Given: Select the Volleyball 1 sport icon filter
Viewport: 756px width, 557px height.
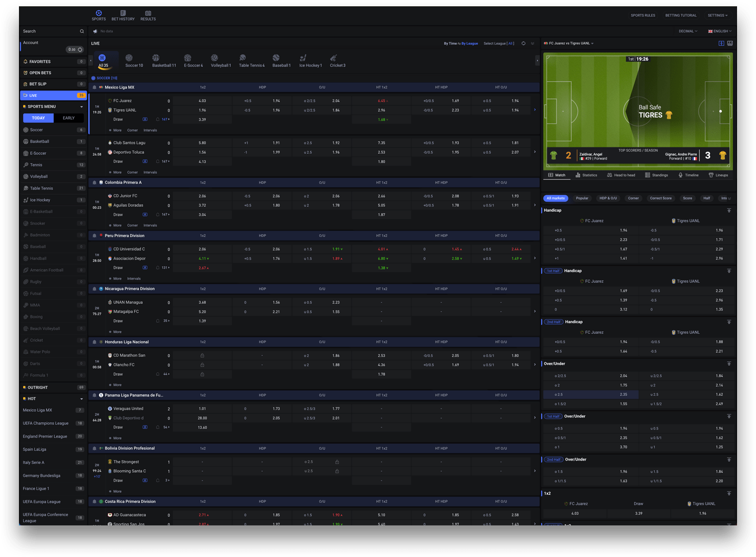Looking at the screenshot, I should pyautogui.click(x=221, y=61).
